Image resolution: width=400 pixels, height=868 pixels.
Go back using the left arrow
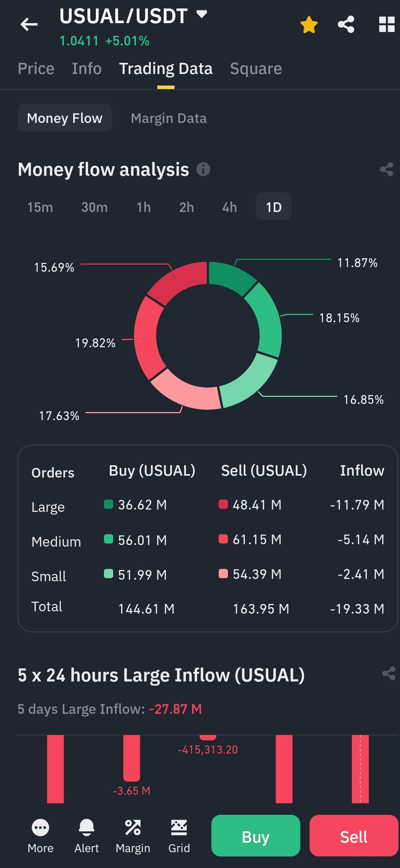29,25
